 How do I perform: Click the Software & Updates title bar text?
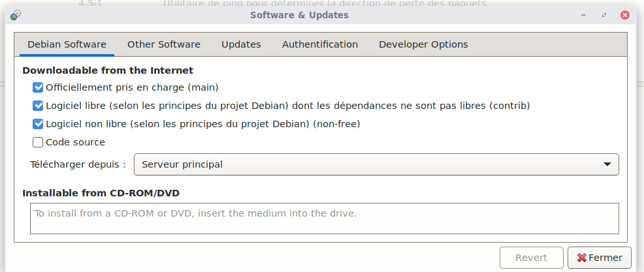tap(299, 15)
